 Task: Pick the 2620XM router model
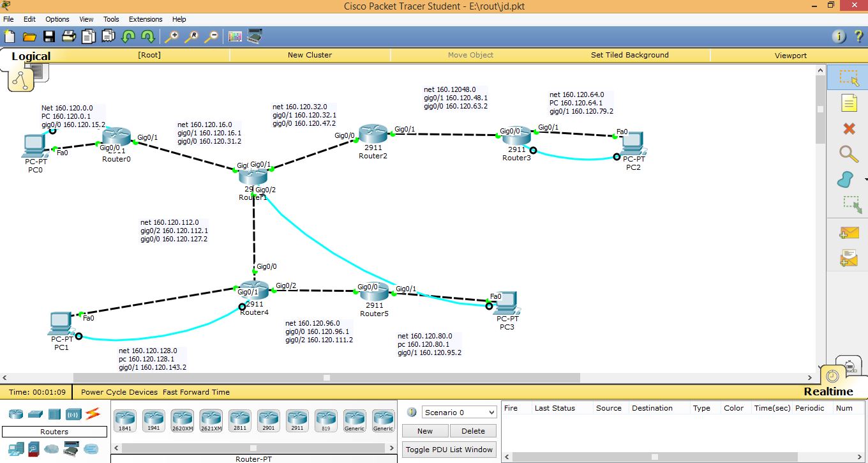pos(183,421)
